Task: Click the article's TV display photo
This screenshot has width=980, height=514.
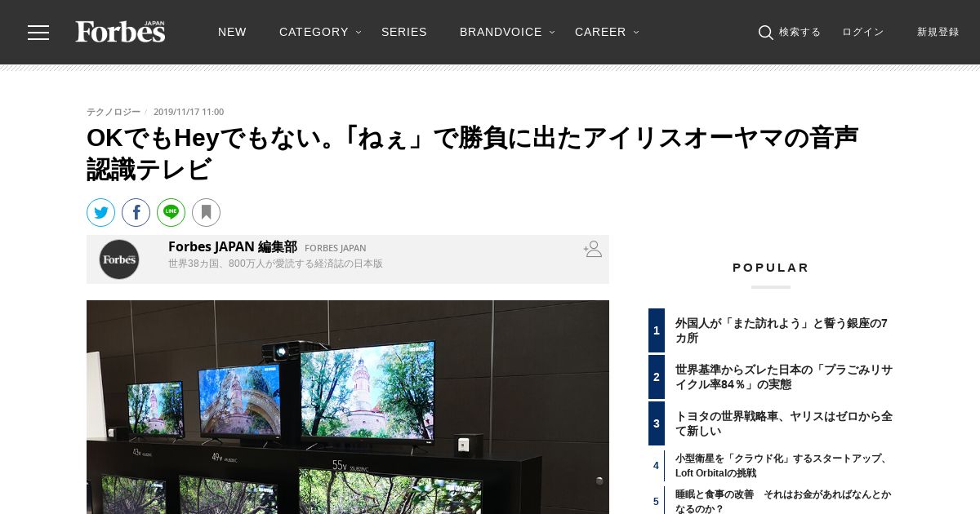Action: click(348, 407)
